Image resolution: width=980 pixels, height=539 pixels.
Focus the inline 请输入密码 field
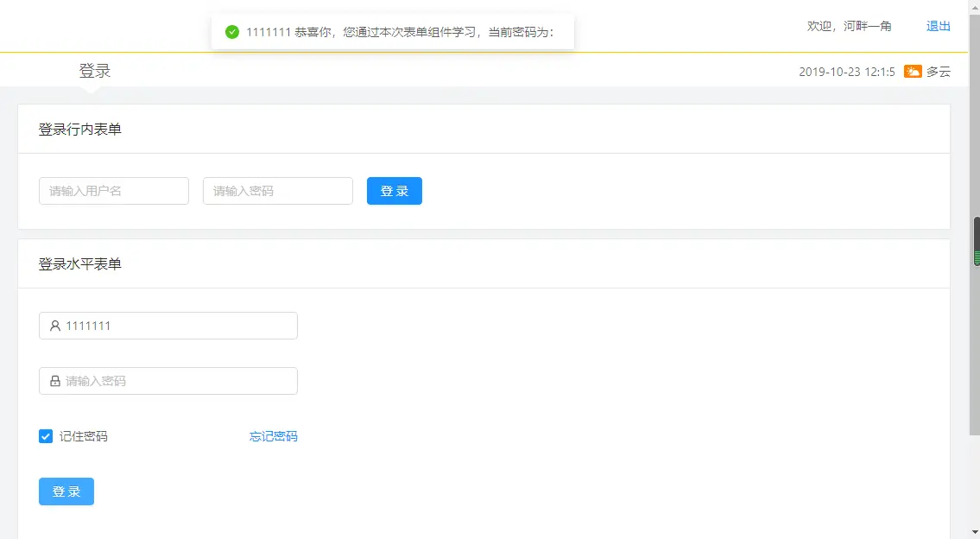(x=277, y=191)
